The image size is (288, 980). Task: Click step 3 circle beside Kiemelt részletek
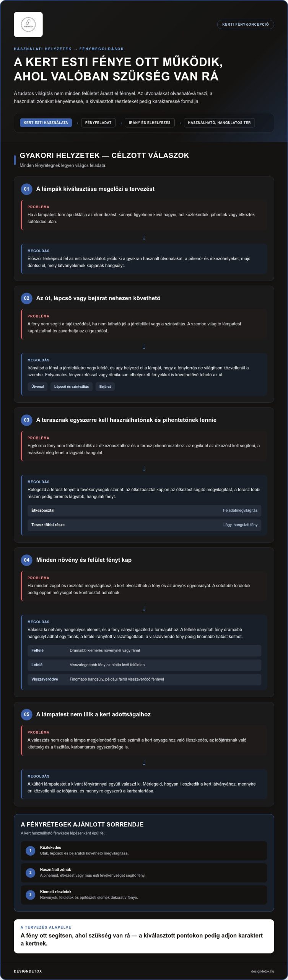coord(31,895)
